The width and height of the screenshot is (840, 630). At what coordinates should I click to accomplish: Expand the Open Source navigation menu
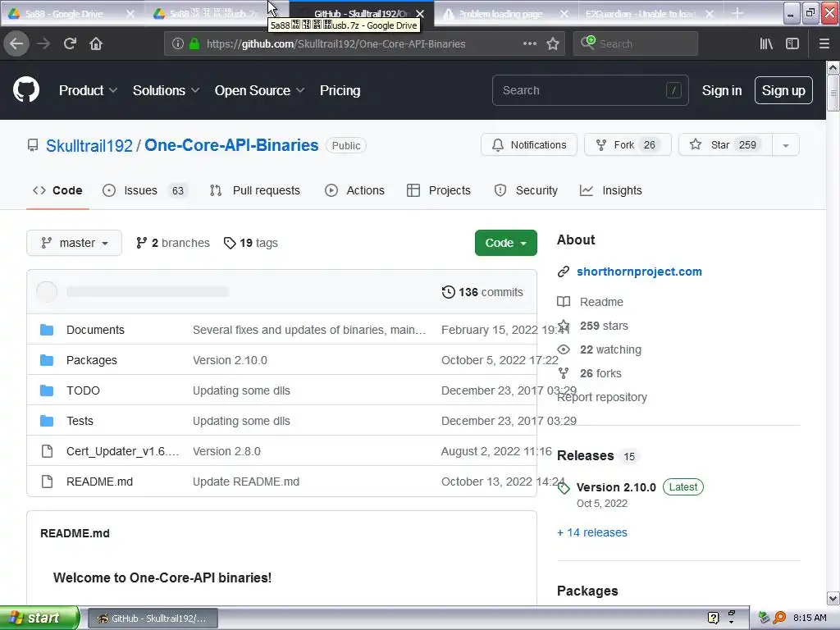(259, 90)
